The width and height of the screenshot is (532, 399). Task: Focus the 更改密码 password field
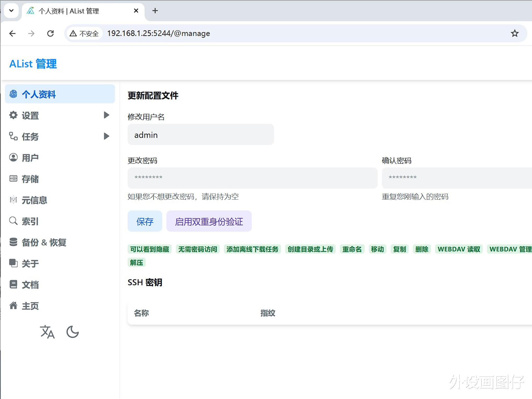(252, 178)
